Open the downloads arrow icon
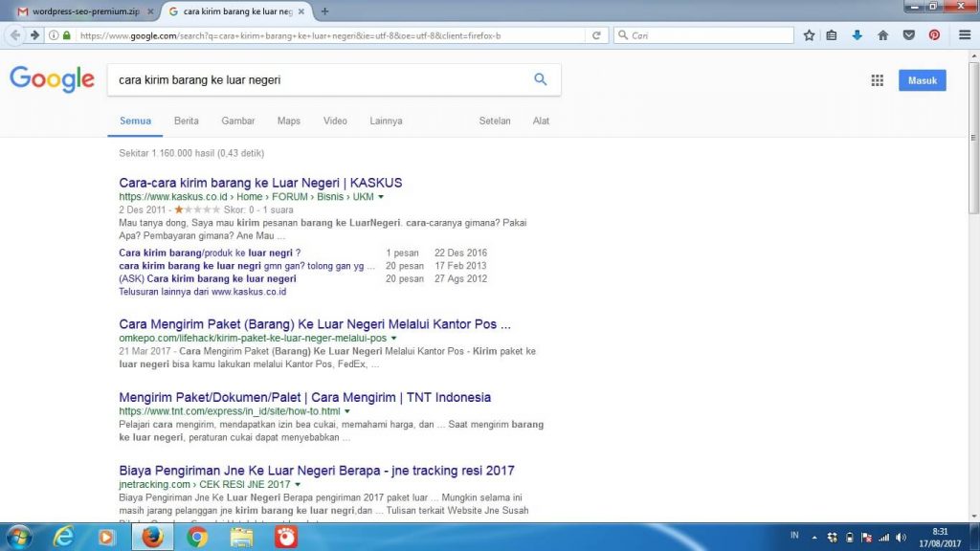Screen dimensions: 980x551 (857, 35)
